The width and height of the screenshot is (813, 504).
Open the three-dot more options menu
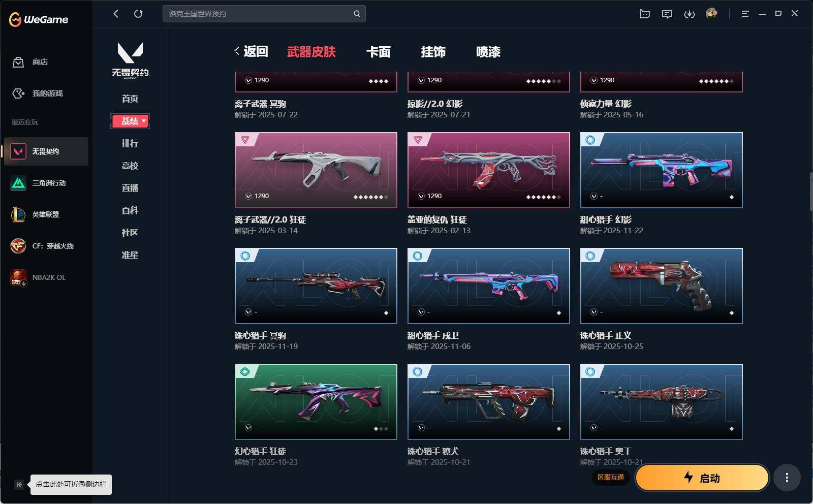[787, 478]
